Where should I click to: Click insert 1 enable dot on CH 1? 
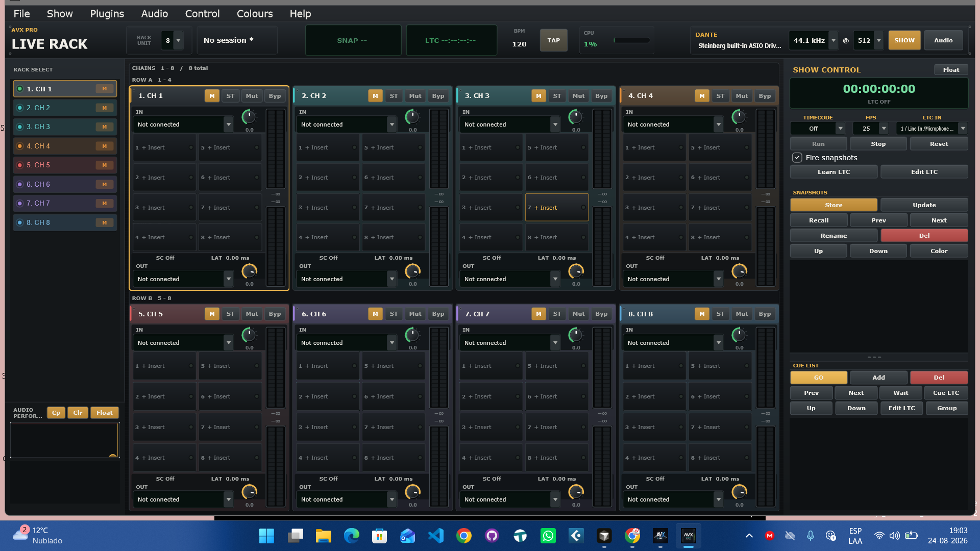191,147
